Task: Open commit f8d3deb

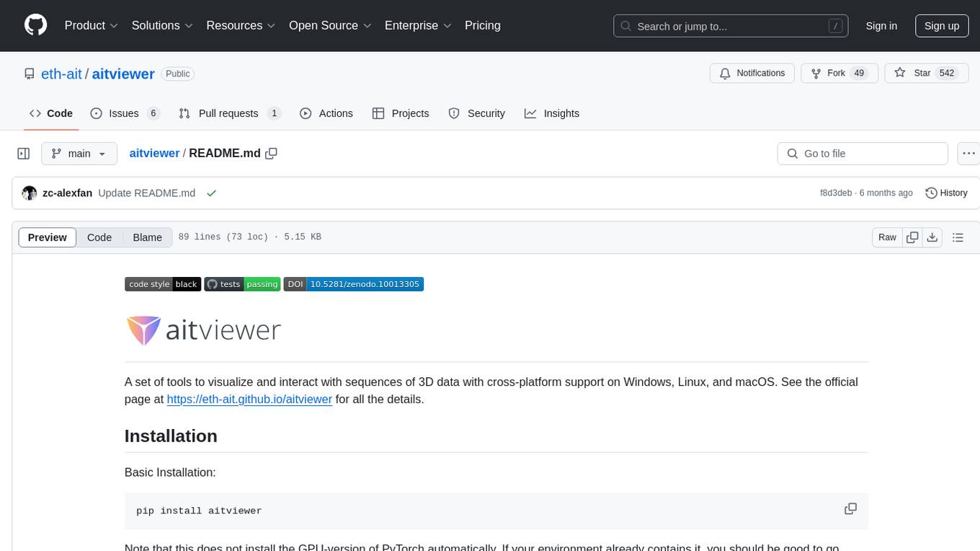Action: pos(836,193)
